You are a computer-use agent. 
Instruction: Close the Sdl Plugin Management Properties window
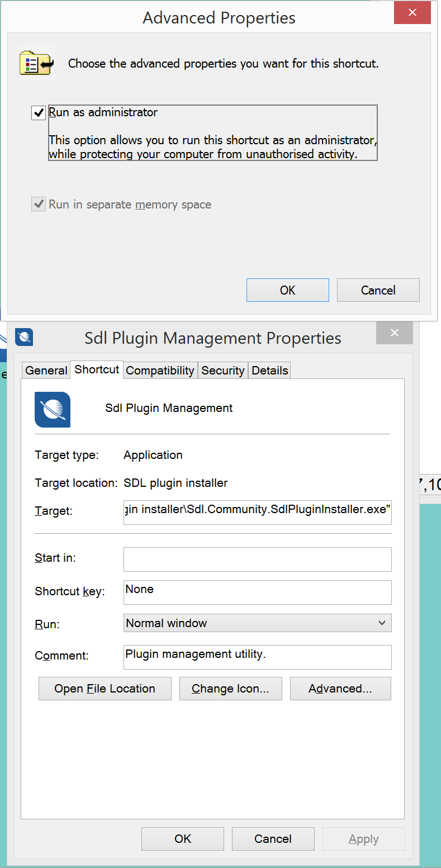pos(395,333)
